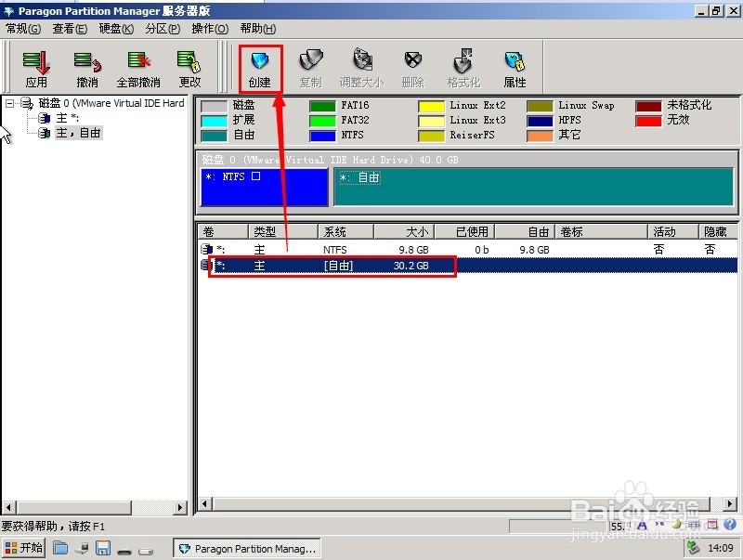Click the system tray icon beside 14:09
Image resolution: width=743 pixels, height=560 pixels.
693,548
